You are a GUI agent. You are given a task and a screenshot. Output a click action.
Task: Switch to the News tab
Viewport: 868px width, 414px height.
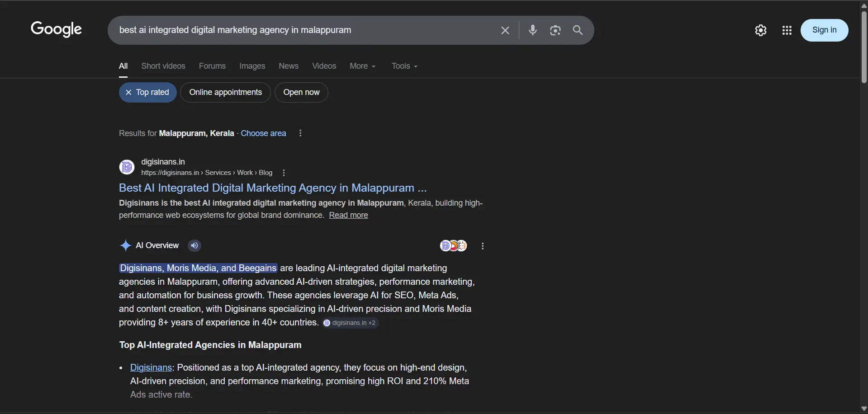(x=288, y=66)
